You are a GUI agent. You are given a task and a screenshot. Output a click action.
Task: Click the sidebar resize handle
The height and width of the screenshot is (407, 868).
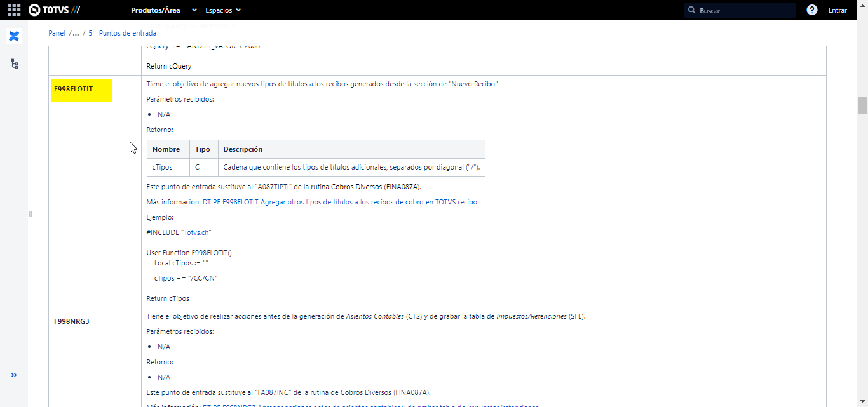(x=30, y=214)
